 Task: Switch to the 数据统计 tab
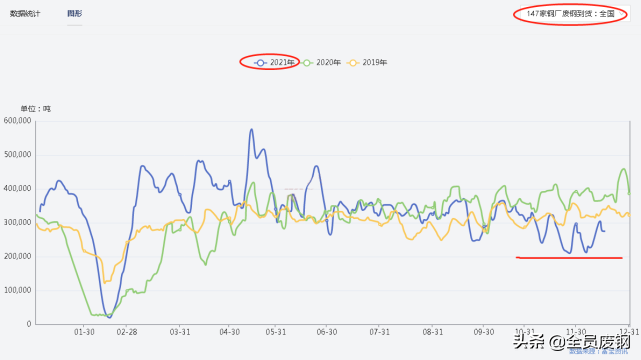coord(25,14)
